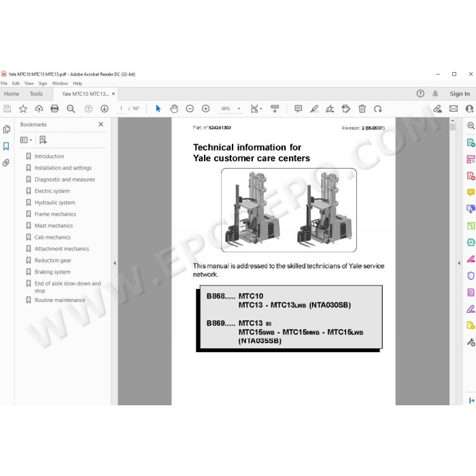This screenshot has height=476, width=476.
Task: Enable scrolling read mode icon
Action: (275, 109)
